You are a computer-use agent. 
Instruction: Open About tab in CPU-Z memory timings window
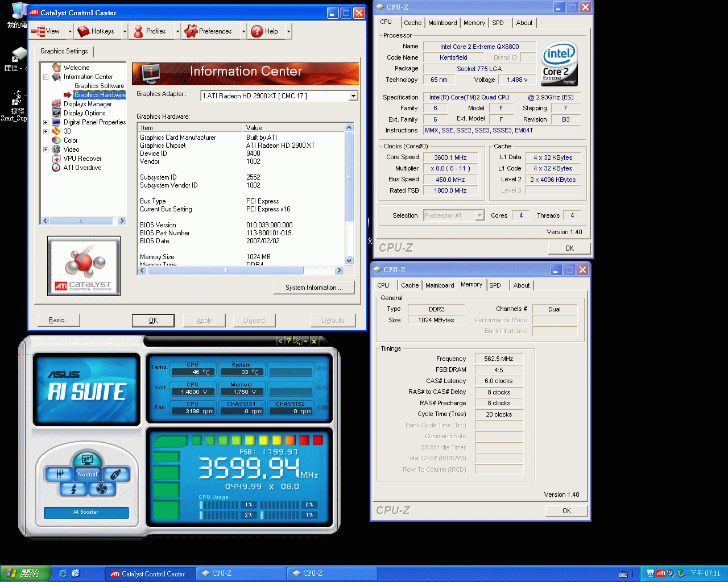(522, 285)
